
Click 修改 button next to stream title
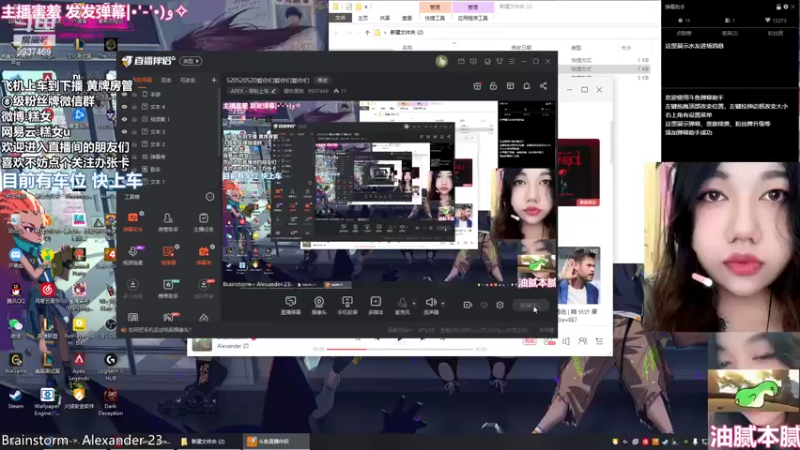click(322, 80)
